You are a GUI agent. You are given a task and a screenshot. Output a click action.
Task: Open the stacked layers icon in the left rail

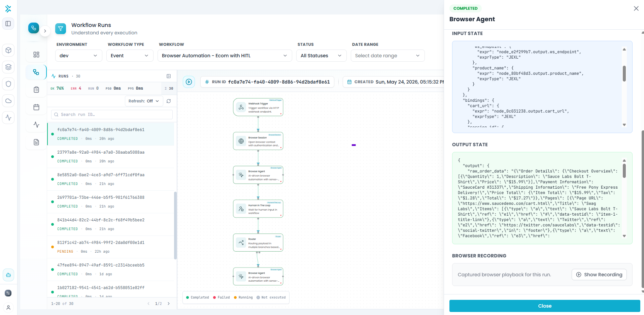pos(8,67)
